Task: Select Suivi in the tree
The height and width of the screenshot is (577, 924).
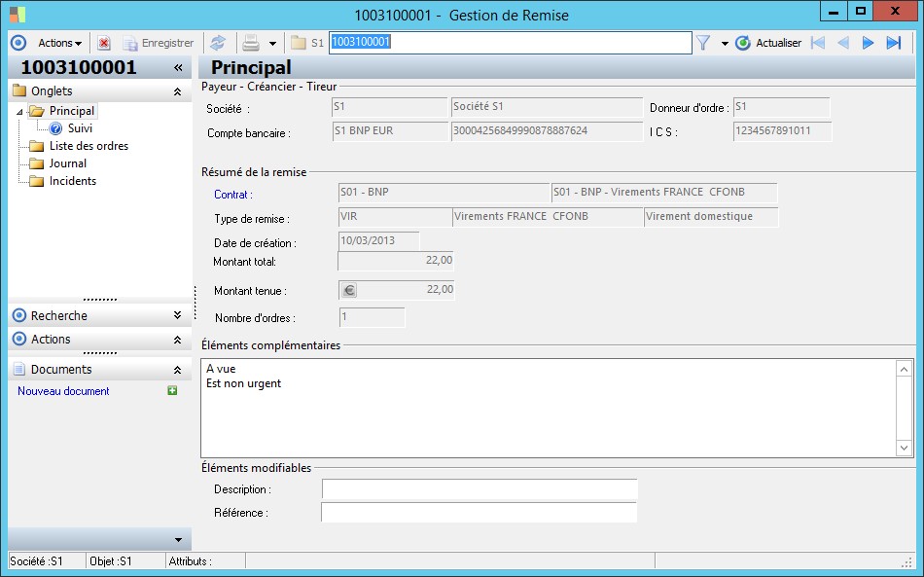Action: click(80, 128)
